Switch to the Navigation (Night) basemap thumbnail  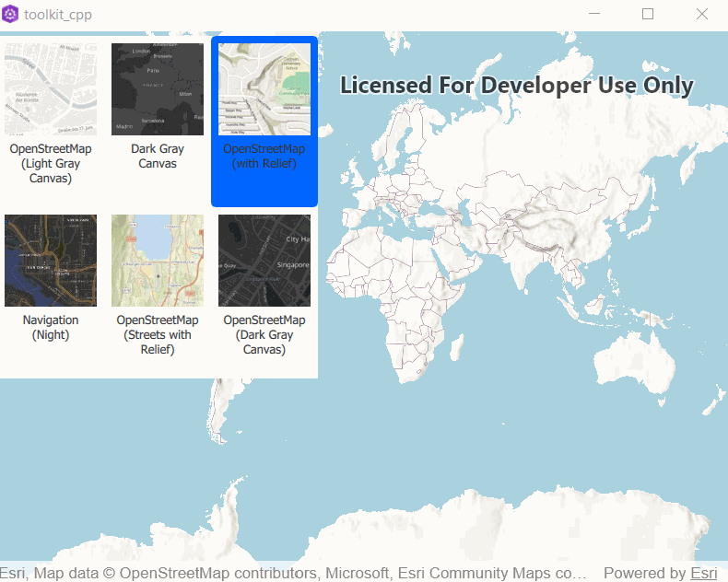tap(51, 261)
